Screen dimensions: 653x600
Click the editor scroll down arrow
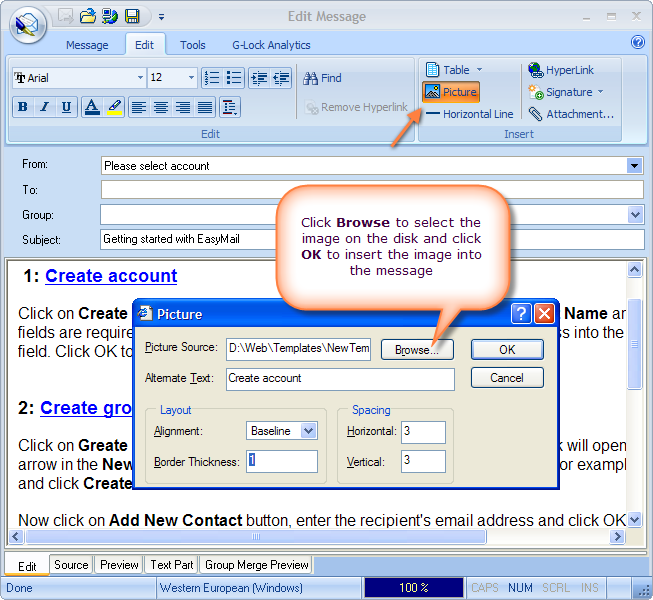point(634,519)
